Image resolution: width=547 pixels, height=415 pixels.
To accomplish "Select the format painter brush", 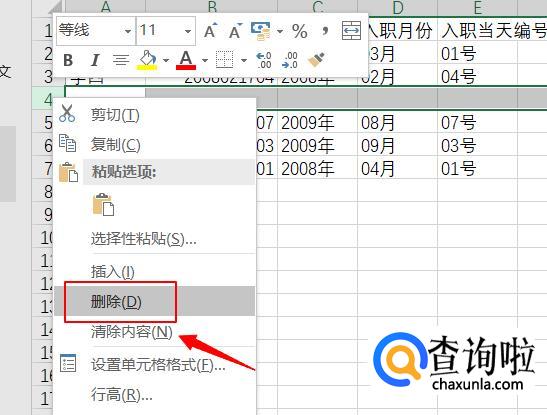I will [x=316, y=60].
